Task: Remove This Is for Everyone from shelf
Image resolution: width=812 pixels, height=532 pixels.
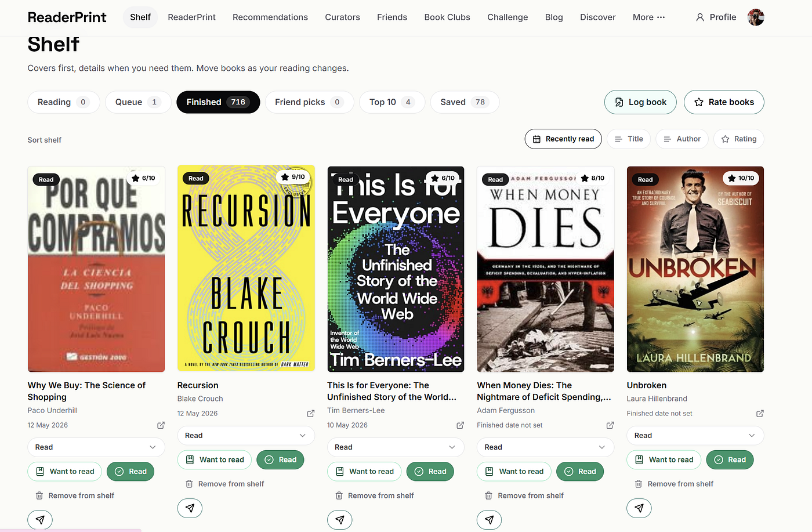Action: [375, 496]
